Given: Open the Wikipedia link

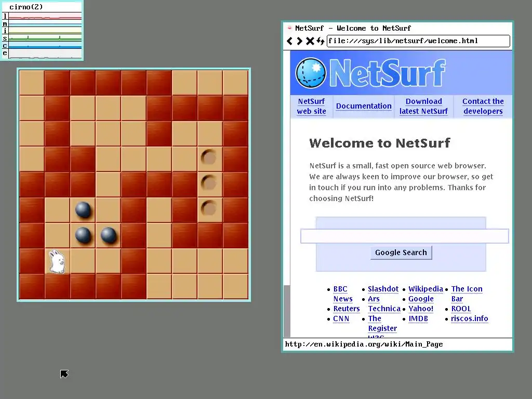Looking at the screenshot, I should (425, 289).
